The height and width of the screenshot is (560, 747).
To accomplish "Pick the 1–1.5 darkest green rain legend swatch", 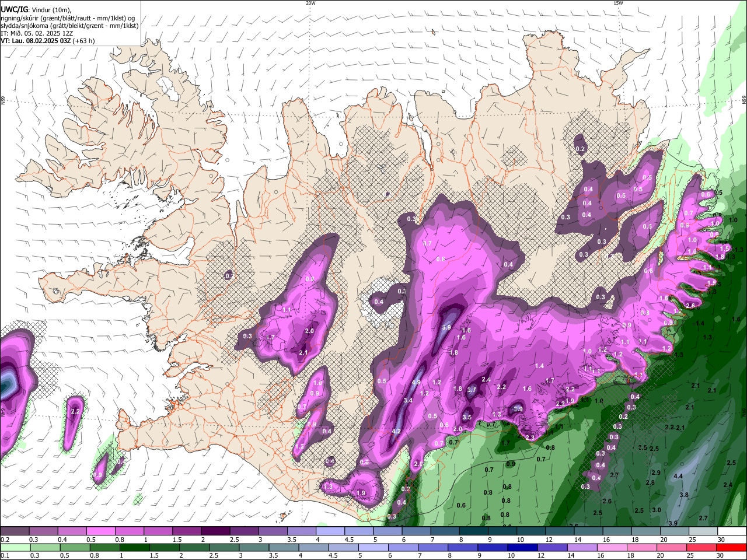I will pos(134,548).
